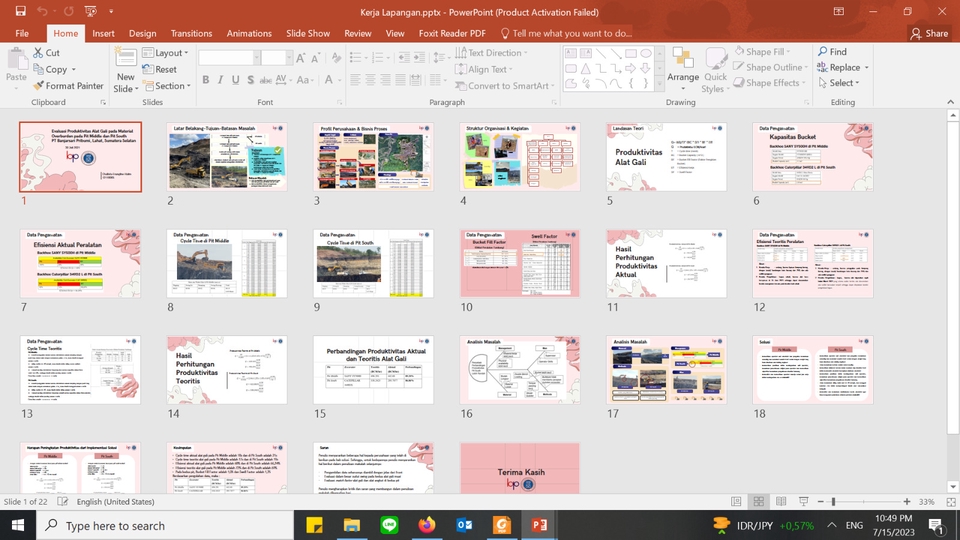Start Slide Show from status bar icon
The image size is (960, 540).
click(x=803, y=501)
